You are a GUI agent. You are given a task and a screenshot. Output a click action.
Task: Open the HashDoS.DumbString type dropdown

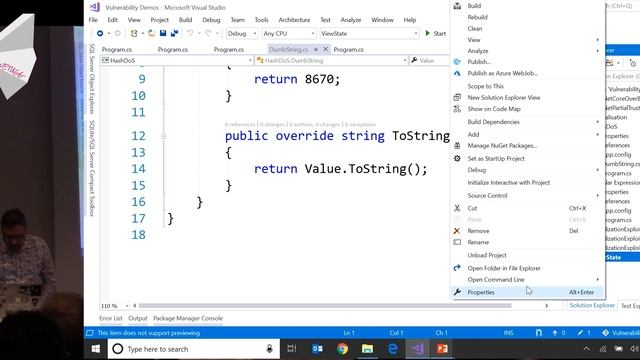[x=332, y=60]
